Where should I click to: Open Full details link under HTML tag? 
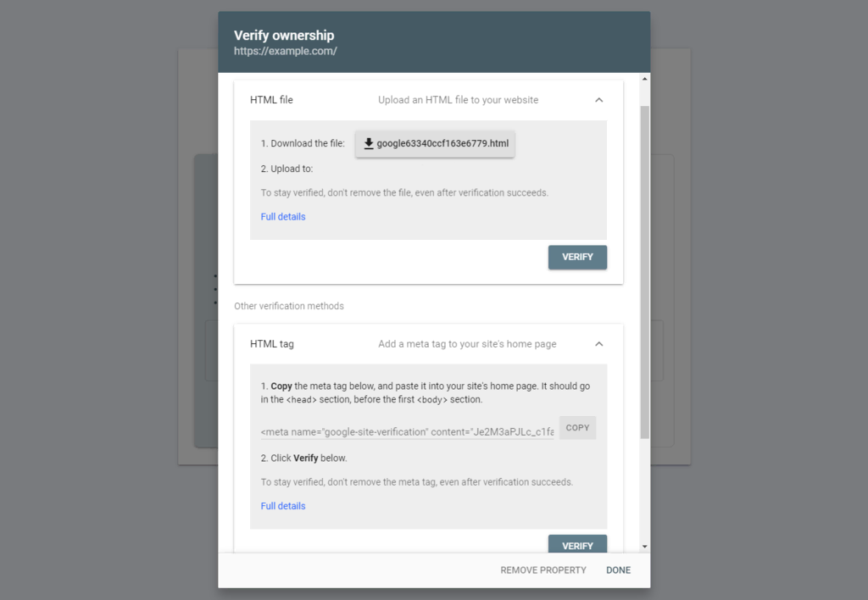(x=283, y=506)
